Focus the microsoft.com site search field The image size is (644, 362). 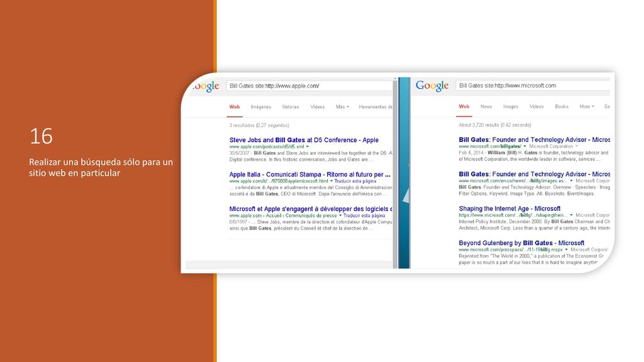pyautogui.click(x=533, y=85)
